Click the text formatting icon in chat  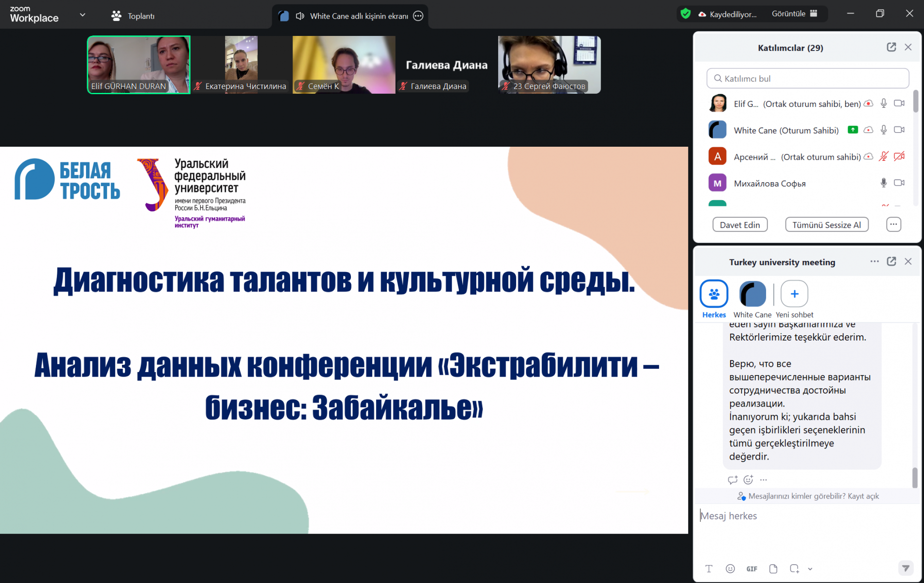(x=709, y=568)
